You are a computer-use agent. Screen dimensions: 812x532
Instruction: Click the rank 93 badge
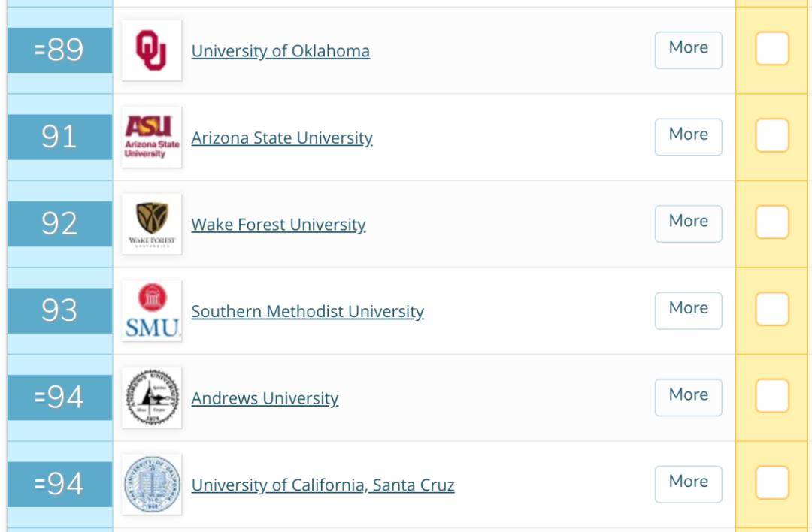(59, 310)
